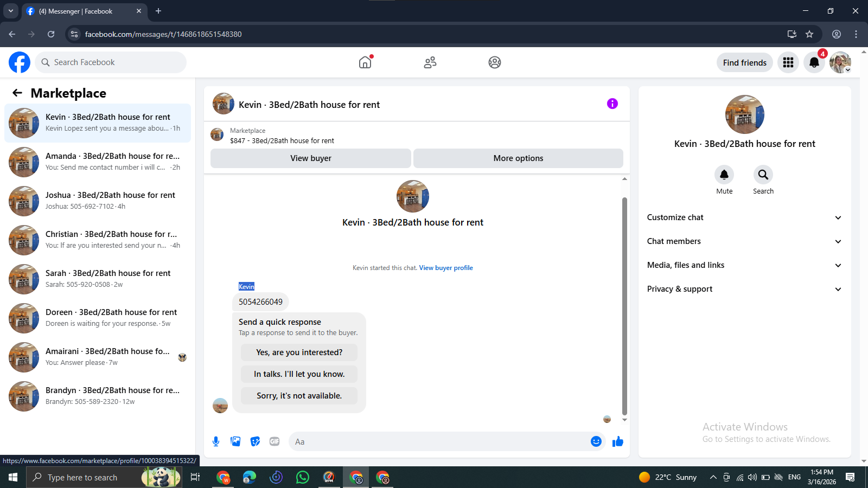Send 'Sorry, it's not available.' response
Image resolution: width=868 pixels, height=488 pixels.
pyautogui.click(x=299, y=396)
